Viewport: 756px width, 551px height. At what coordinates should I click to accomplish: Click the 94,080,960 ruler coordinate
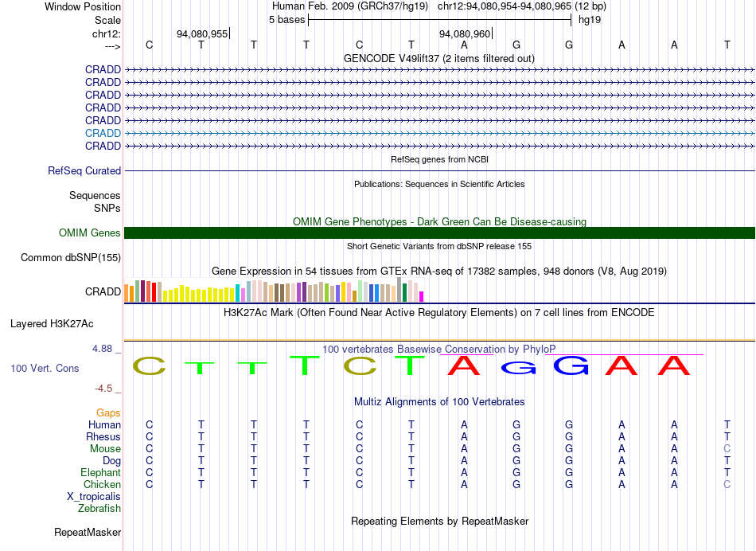click(465, 33)
